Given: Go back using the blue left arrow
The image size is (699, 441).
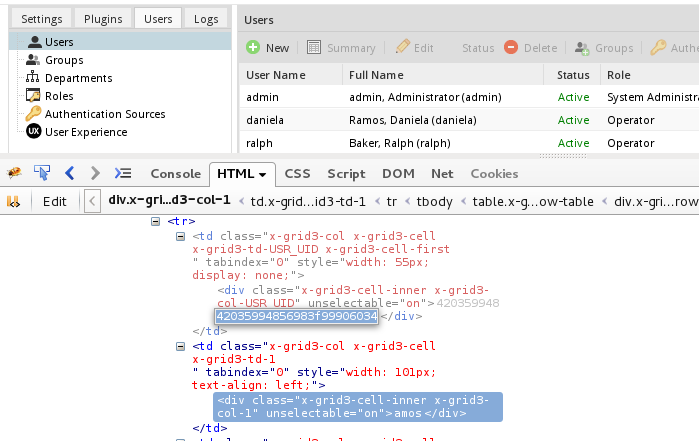Looking at the screenshot, I should pos(70,173).
